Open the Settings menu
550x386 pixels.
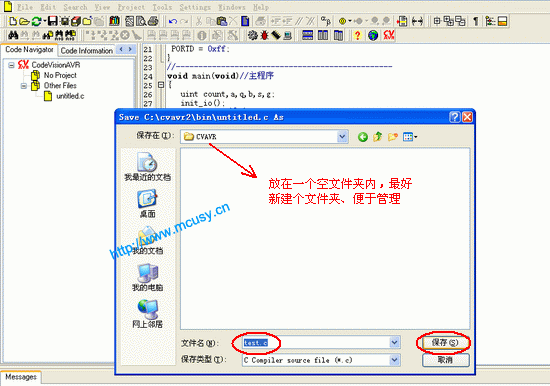pos(195,7)
